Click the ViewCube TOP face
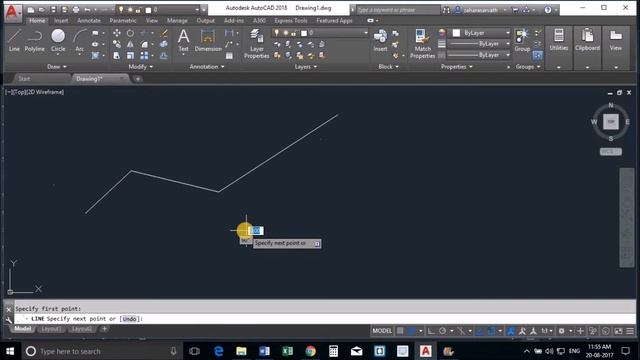Image resolution: width=640 pixels, height=360 pixels. (x=611, y=122)
